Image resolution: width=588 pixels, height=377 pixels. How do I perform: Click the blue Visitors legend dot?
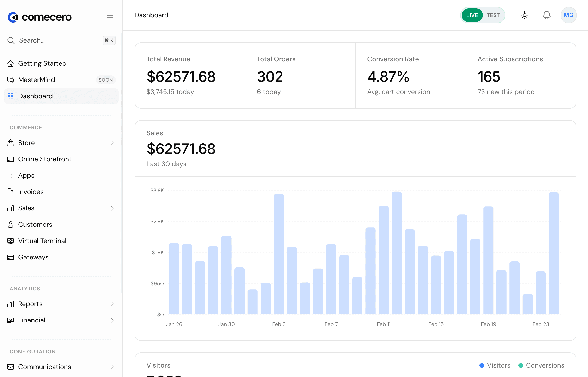481,365
